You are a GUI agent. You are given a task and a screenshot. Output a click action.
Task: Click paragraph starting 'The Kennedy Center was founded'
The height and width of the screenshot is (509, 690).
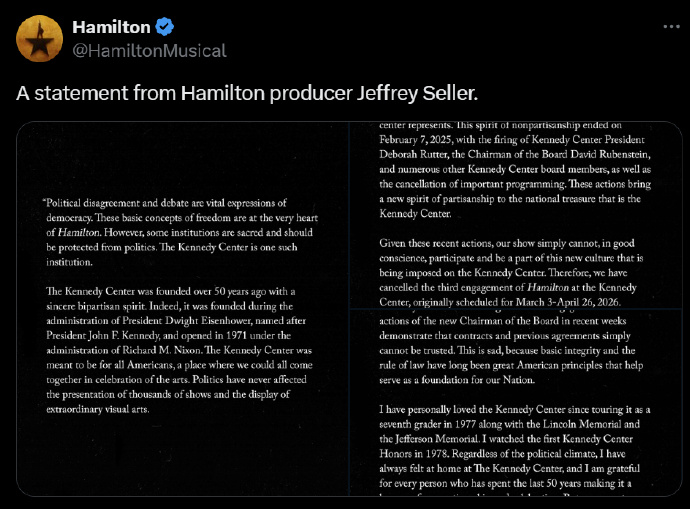click(180, 350)
